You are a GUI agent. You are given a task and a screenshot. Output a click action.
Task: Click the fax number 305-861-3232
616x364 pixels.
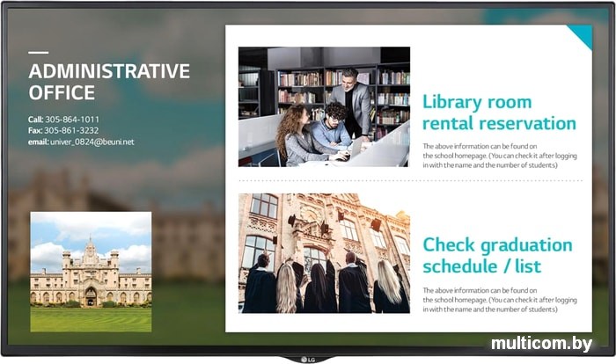coord(70,130)
